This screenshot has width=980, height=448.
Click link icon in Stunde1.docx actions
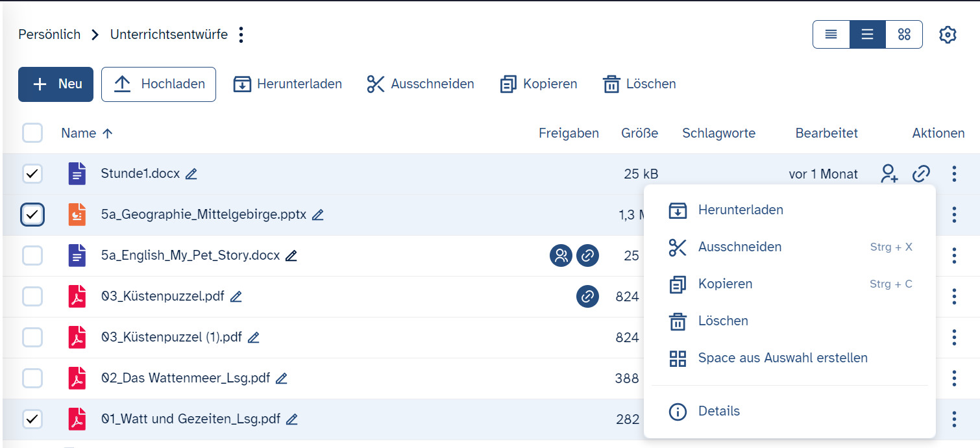click(x=921, y=174)
